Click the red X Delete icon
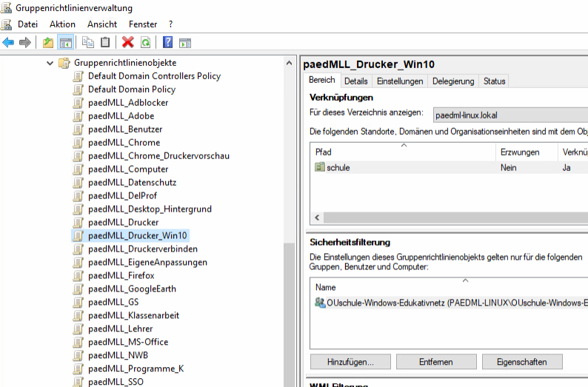 click(x=128, y=42)
